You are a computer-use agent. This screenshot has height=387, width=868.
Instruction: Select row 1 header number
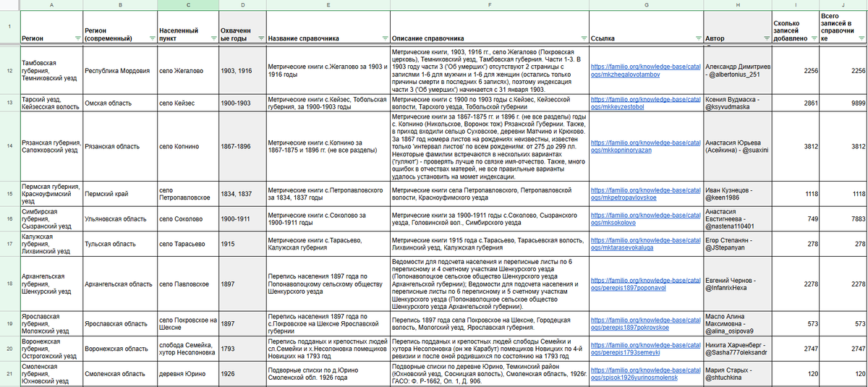coord(9,27)
